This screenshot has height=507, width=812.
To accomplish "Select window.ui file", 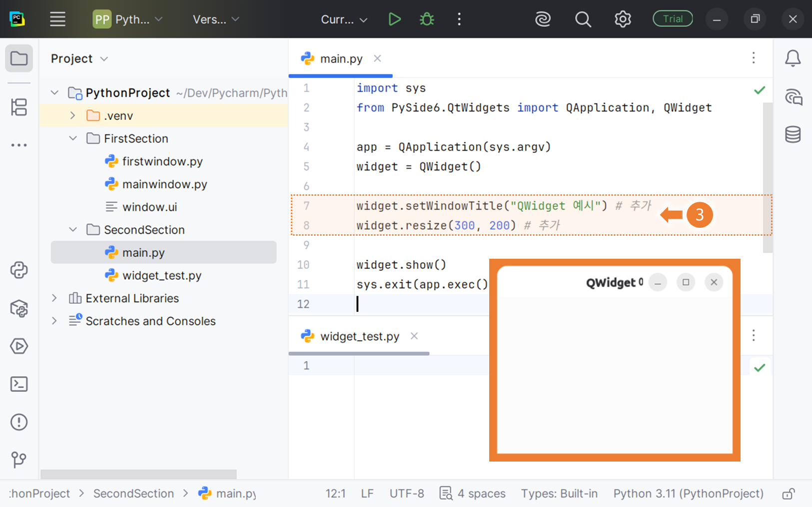I will coord(141,207).
